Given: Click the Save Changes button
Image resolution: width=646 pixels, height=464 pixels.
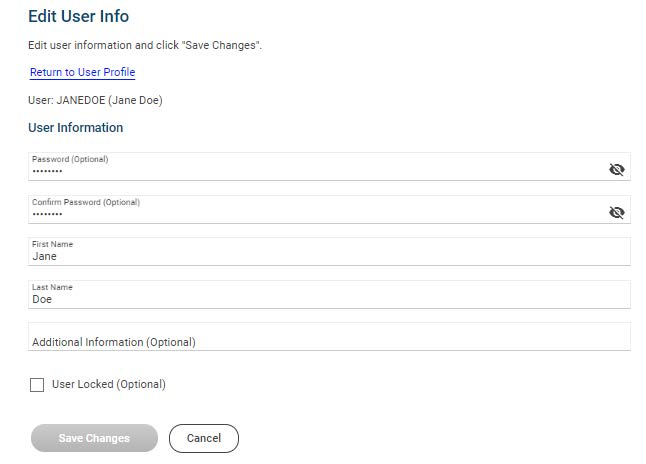Looking at the screenshot, I should 94,438.
